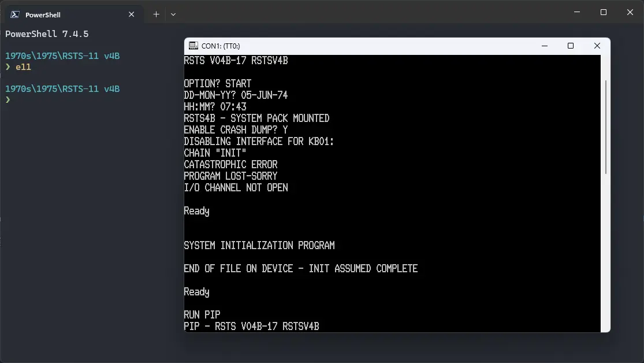Minimize the CON1 terminal window

[x=544, y=46]
